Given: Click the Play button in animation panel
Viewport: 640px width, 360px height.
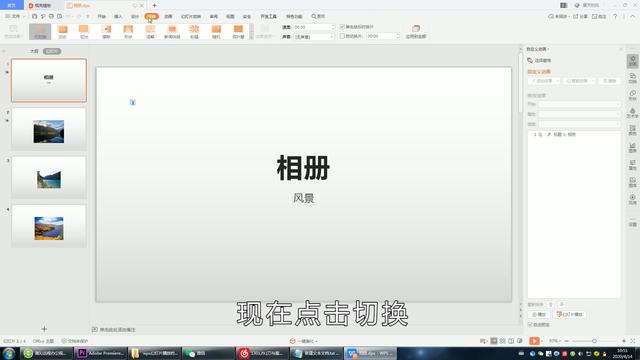Looking at the screenshot, I should (539, 314).
